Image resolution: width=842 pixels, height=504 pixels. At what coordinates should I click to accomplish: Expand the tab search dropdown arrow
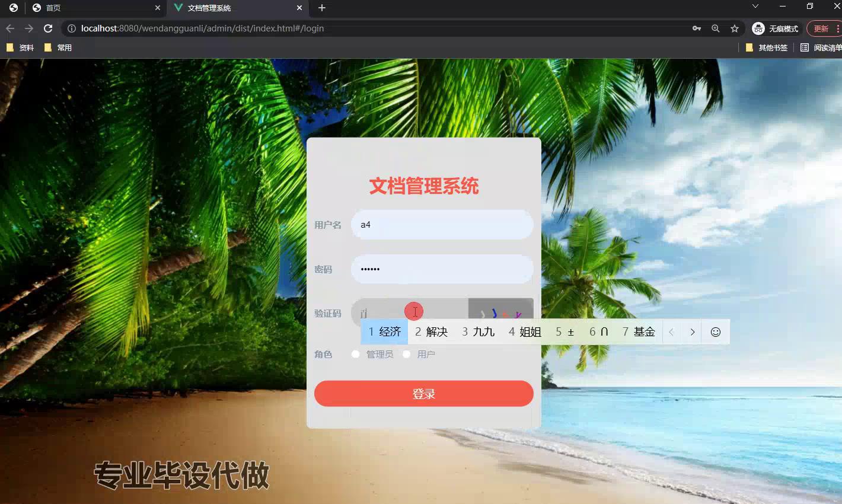[x=755, y=7]
